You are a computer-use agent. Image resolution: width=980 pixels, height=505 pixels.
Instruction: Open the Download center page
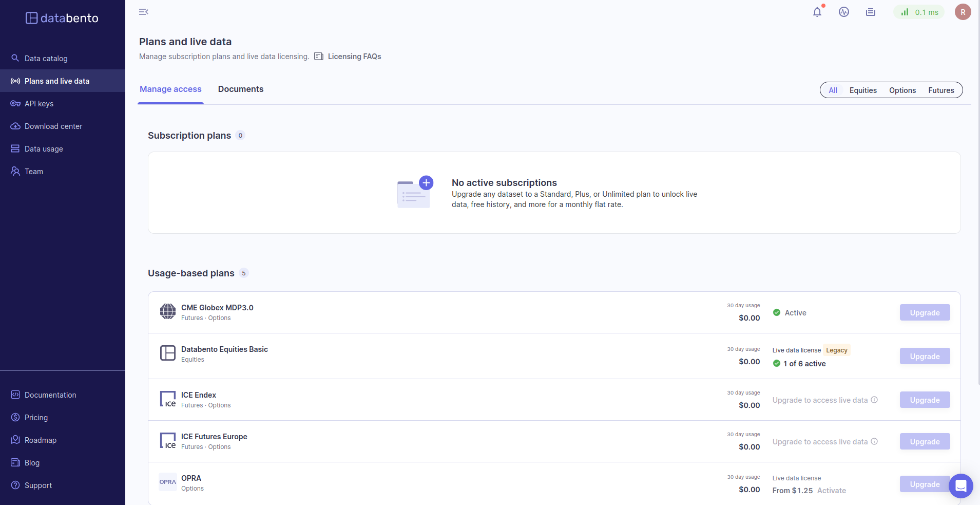[53, 126]
